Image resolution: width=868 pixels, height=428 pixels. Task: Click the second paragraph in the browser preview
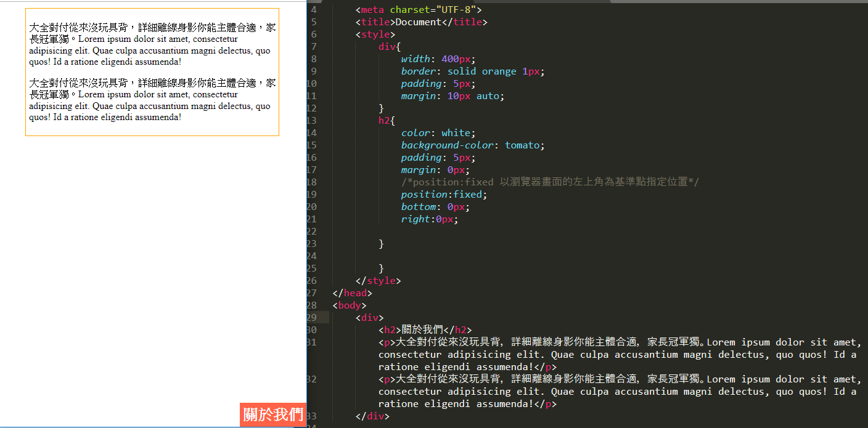(x=152, y=100)
